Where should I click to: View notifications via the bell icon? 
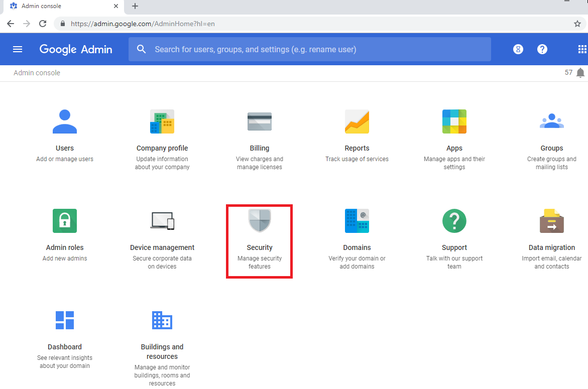(x=580, y=73)
